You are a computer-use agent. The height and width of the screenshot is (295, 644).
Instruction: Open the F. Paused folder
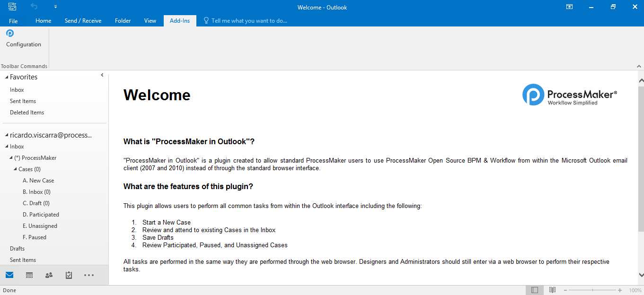click(35, 237)
